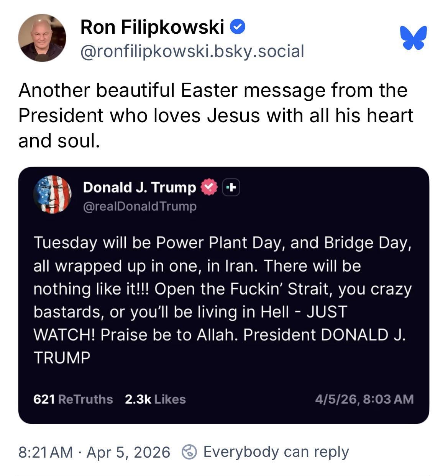Click the 'TRUMP' signature line in the quoted post
The image size is (448, 476).
click(x=62, y=358)
